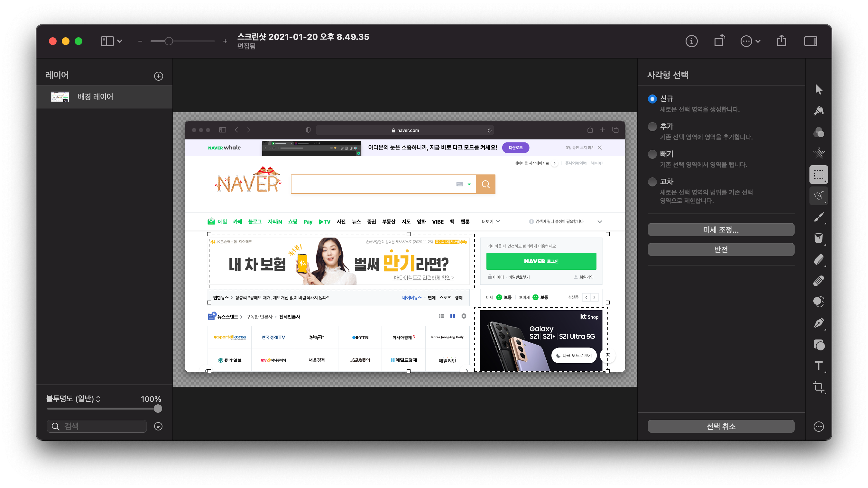Open the share icon in toolbar
This screenshot has width=868, height=488.
tap(781, 41)
